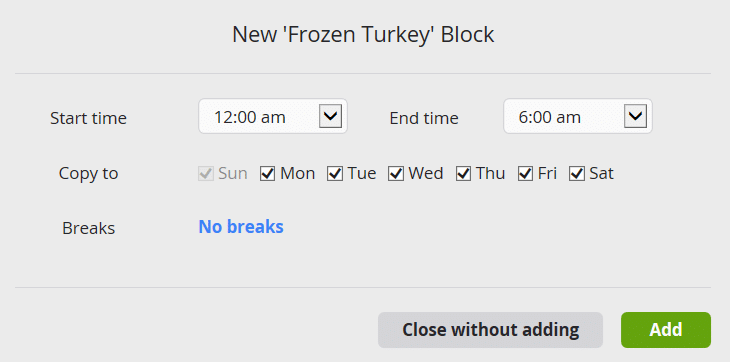Uncheck the Sat checkbox

tap(577, 174)
